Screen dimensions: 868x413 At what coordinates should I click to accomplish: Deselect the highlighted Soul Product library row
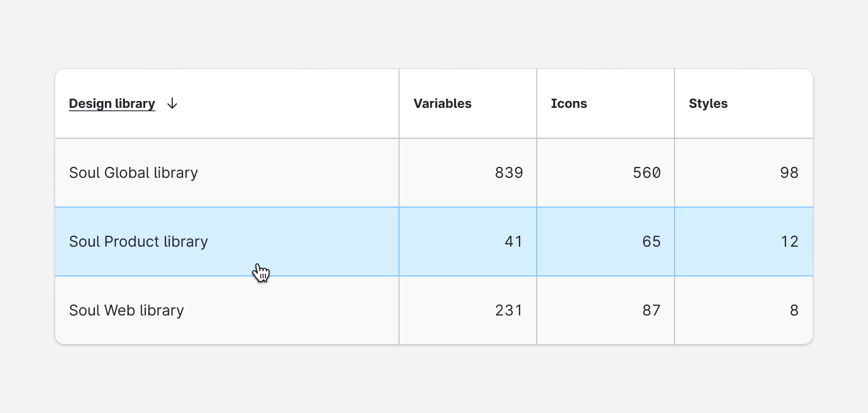tap(138, 241)
